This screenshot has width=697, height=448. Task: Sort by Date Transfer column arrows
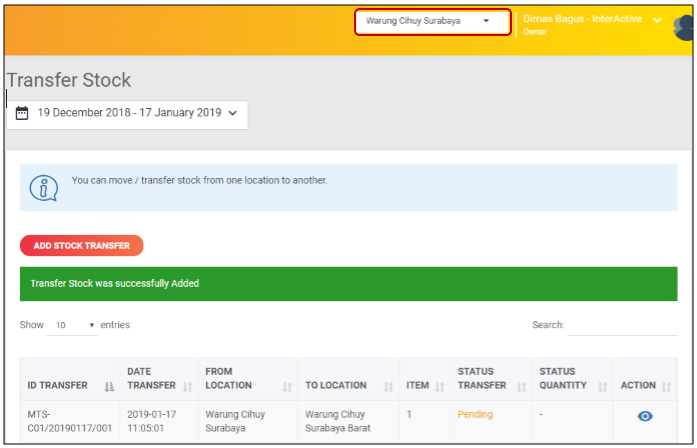187,386
